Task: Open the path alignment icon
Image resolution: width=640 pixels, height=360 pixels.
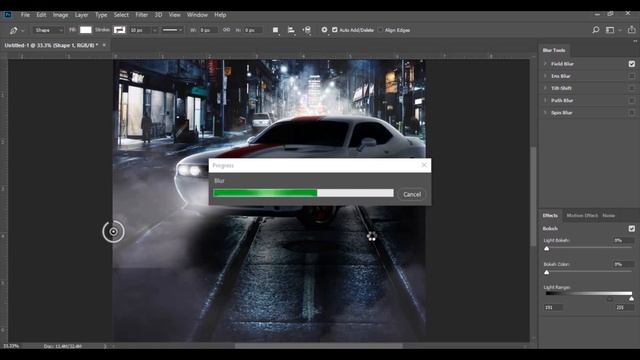Action: tap(291, 30)
